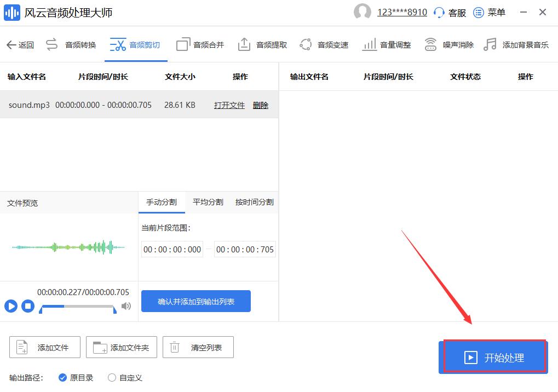Open sound.mp3 via 打开文件 link
Screen dimensions: 558x392
pyautogui.click(x=229, y=105)
